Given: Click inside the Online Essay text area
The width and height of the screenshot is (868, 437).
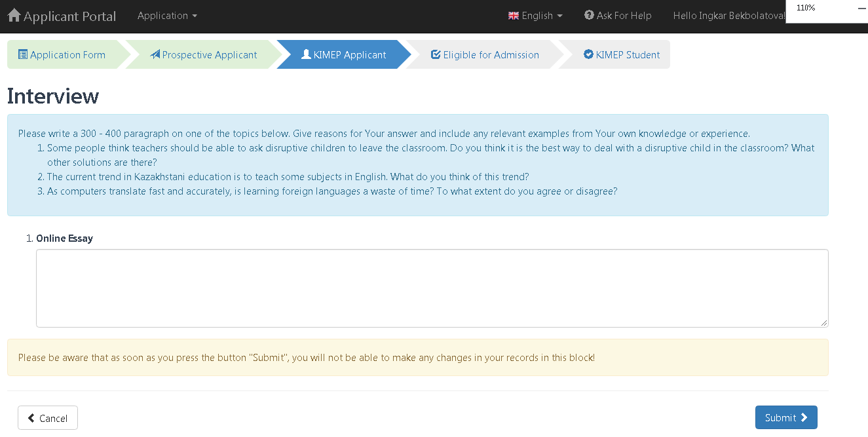Looking at the screenshot, I should (x=432, y=288).
